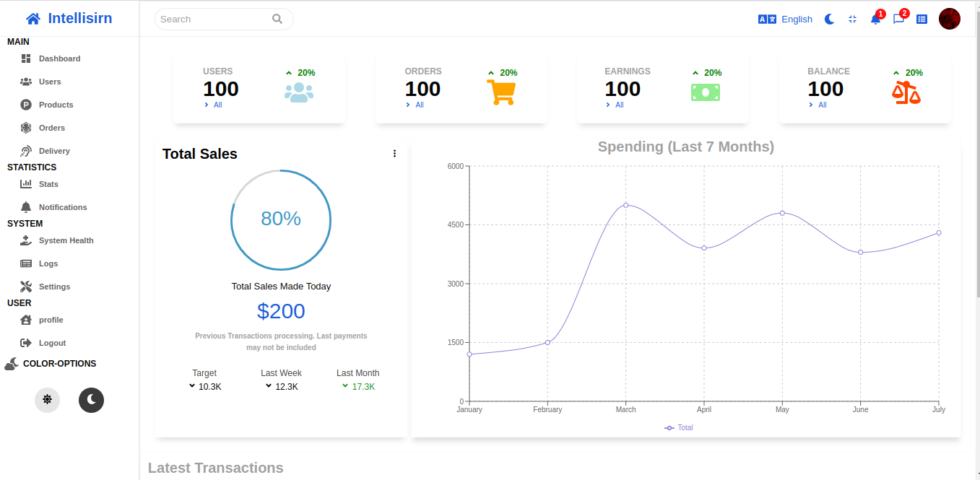Image resolution: width=980 pixels, height=480 pixels.
Task: Click the Delivery icon in sidebar
Action: point(26,151)
